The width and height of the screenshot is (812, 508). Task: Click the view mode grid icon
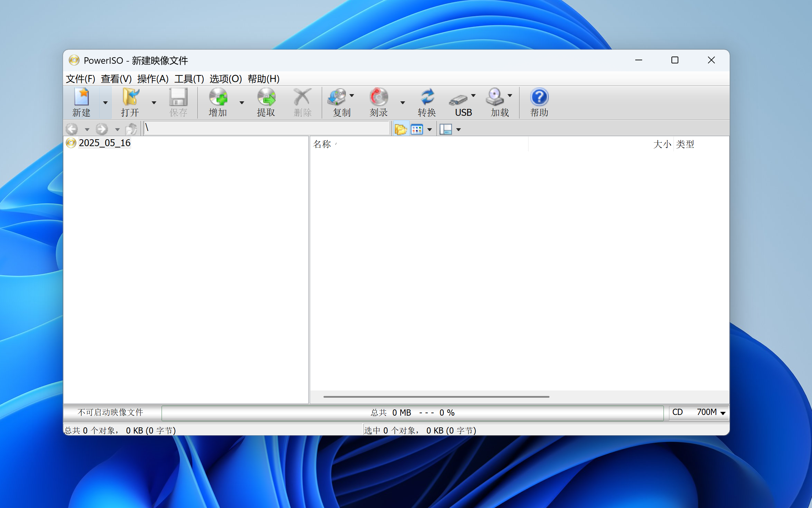point(417,129)
